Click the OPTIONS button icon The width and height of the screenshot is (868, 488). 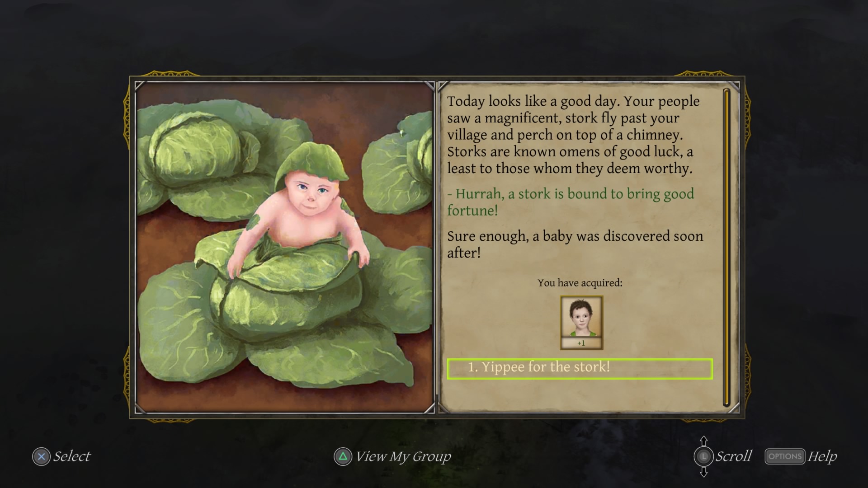[x=785, y=456]
